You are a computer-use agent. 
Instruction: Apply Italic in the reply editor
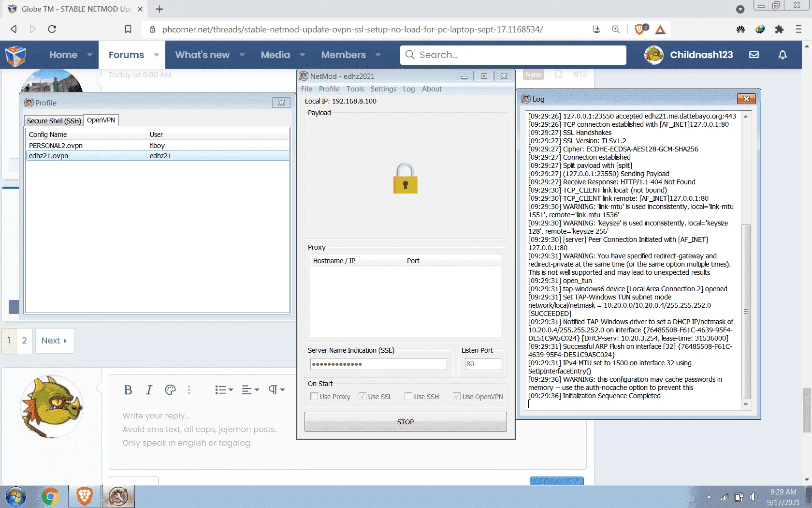149,390
